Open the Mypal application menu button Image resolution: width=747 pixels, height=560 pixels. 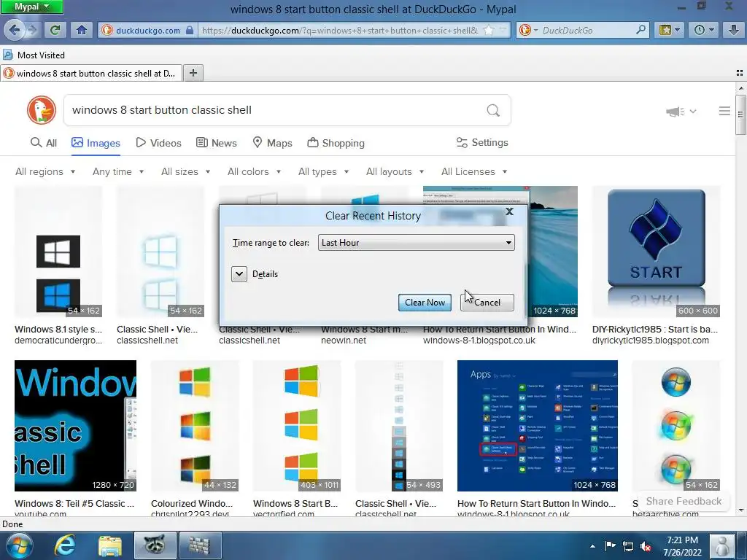pyautogui.click(x=31, y=7)
